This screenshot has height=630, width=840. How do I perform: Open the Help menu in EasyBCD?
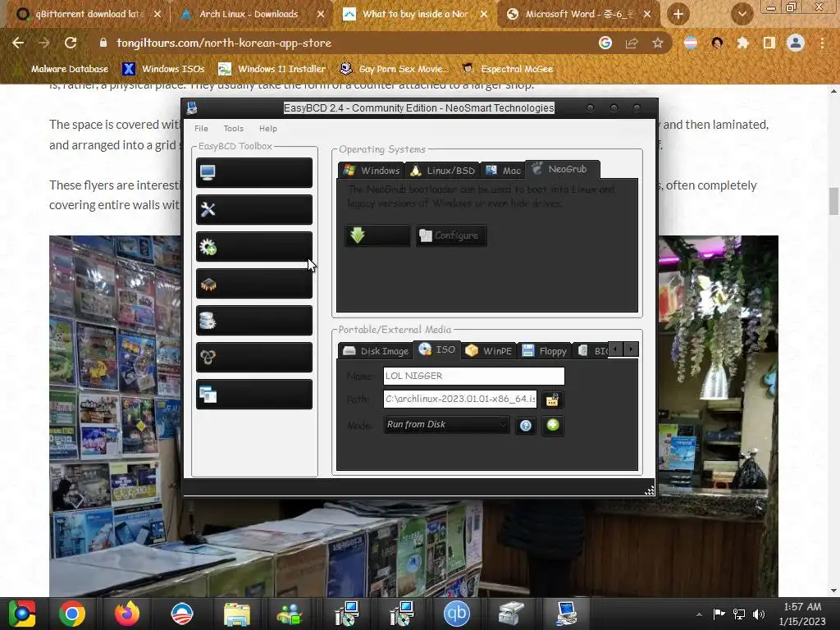point(268,129)
